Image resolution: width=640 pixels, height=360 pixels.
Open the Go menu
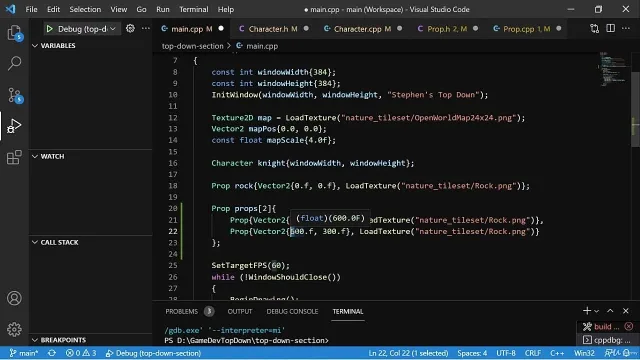tap(141, 9)
